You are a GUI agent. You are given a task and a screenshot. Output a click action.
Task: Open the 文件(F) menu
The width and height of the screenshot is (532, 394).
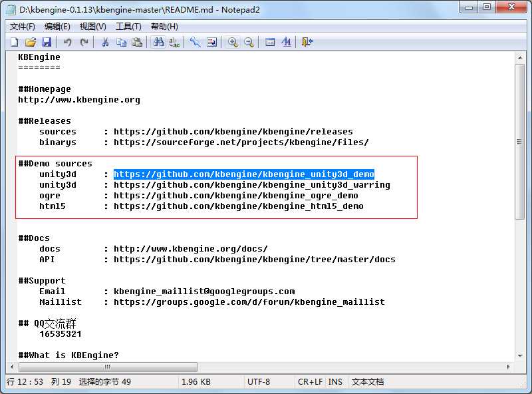pos(22,27)
